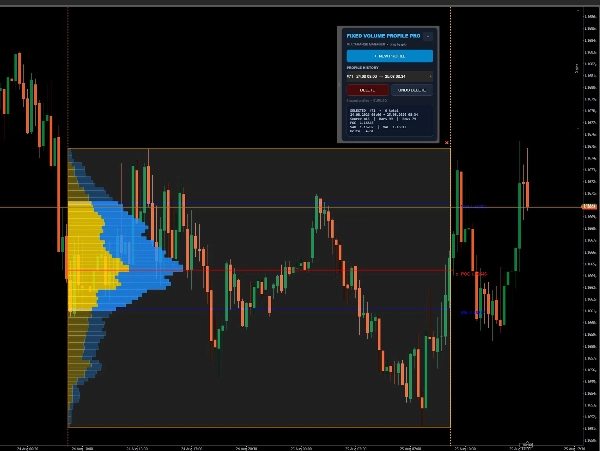Click the upper blue value area line
The image size is (600, 451).
tap(283, 204)
